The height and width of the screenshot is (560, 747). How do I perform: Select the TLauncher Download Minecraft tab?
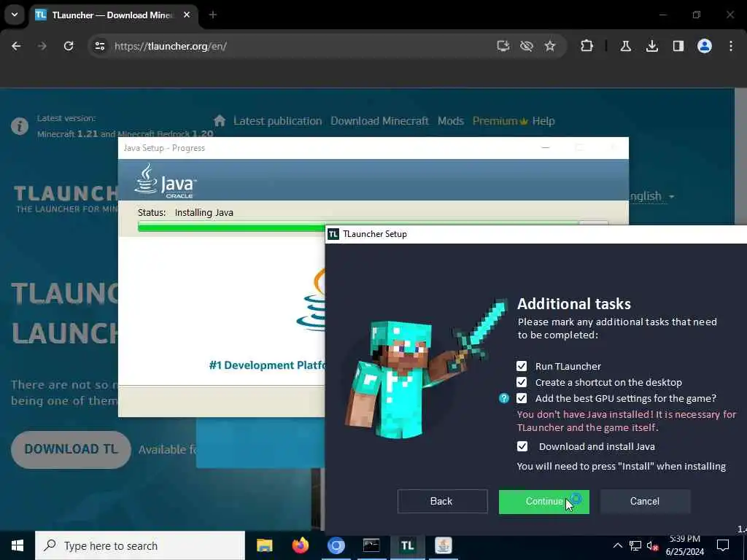113,15
